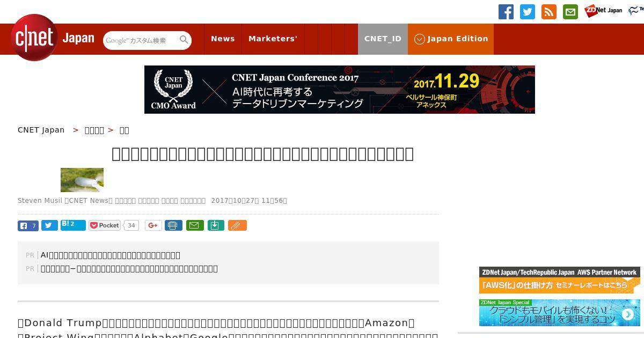Clip article via orange paperclip icon
This screenshot has width=644, height=338.
click(x=237, y=225)
